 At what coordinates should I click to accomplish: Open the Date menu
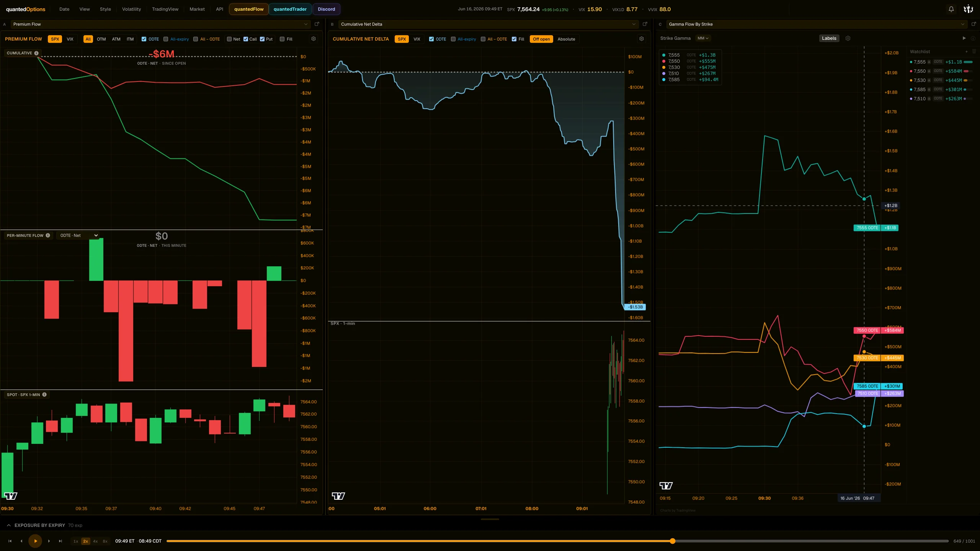(x=64, y=9)
